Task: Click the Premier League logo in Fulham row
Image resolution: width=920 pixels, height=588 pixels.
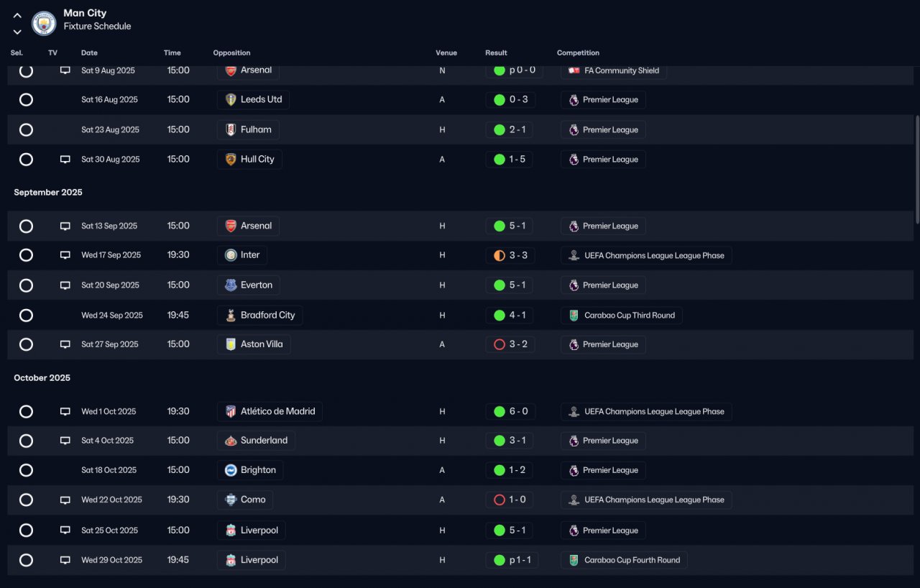Action: click(574, 130)
